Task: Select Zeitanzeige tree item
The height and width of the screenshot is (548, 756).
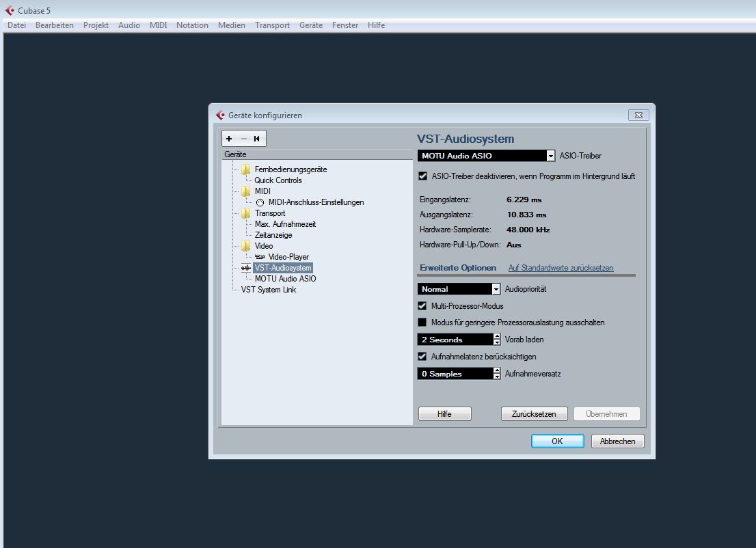Action: pos(273,235)
